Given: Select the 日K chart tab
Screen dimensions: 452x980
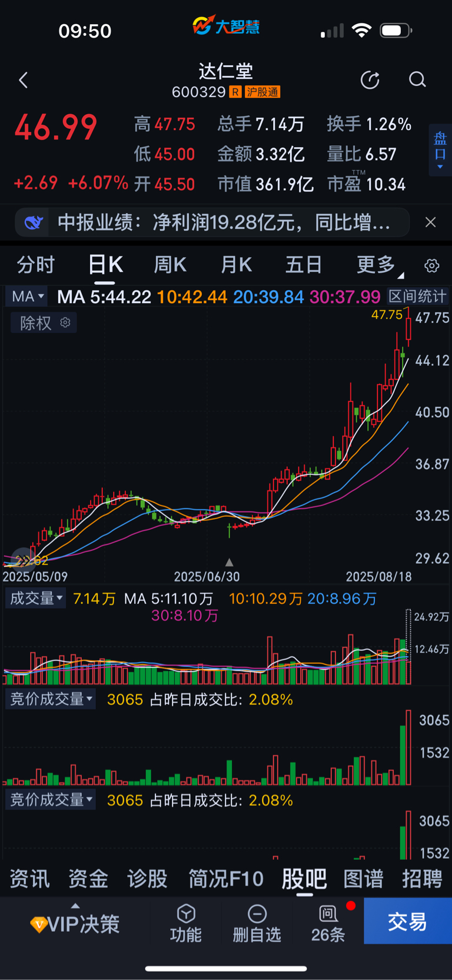Looking at the screenshot, I should click(105, 265).
